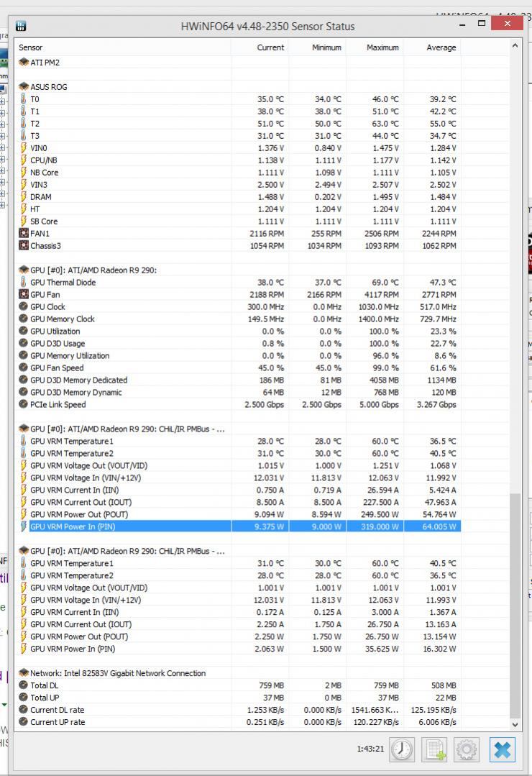This screenshot has height=776, width=532.
Task: Select the ATI PM2 sensor group icon
Action: click(x=23, y=63)
